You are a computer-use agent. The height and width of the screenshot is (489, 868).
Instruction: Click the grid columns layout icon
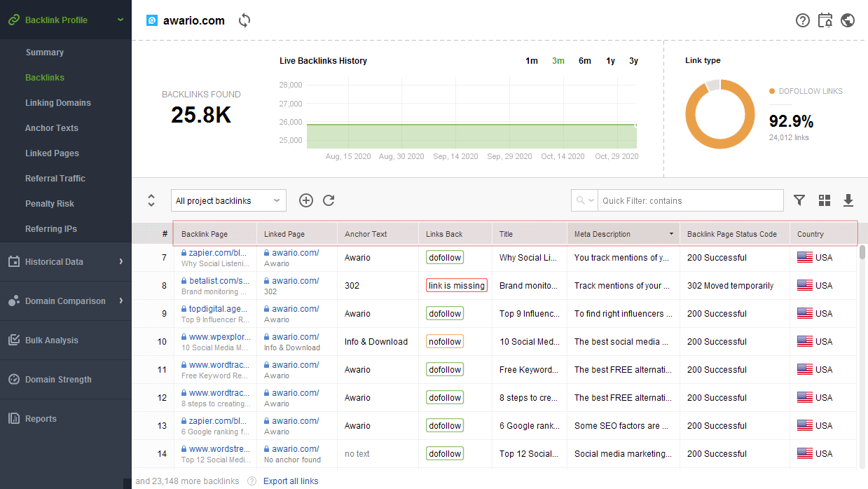click(x=825, y=200)
